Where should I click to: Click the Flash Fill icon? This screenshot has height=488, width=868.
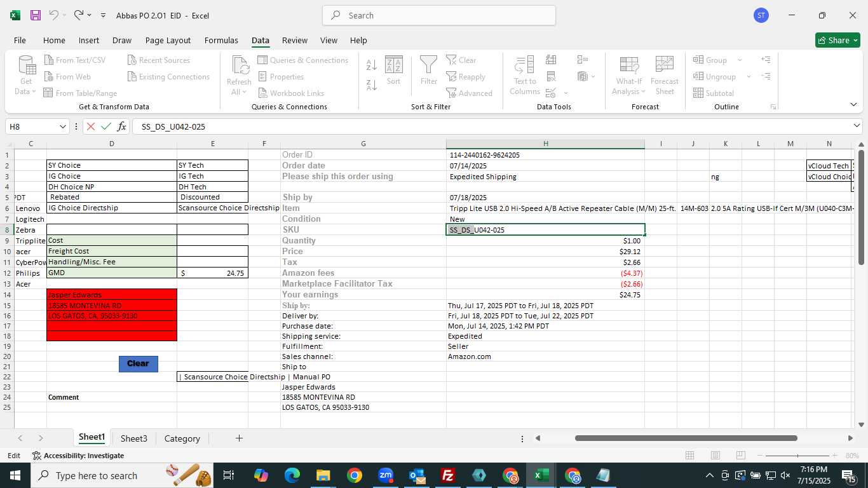click(552, 60)
